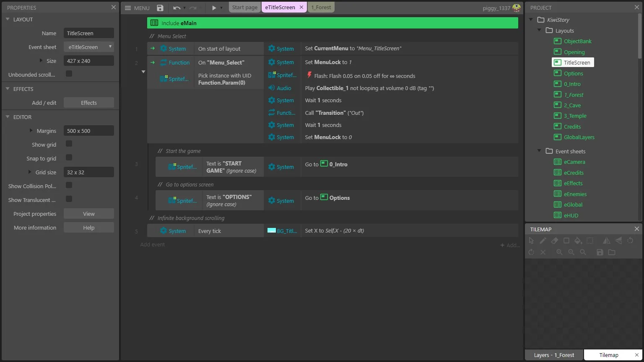Enable Show grid checkbox

tap(69, 144)
